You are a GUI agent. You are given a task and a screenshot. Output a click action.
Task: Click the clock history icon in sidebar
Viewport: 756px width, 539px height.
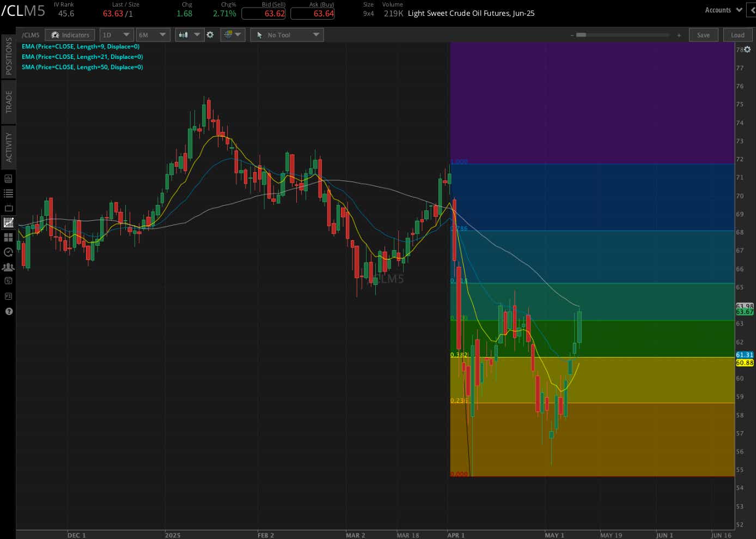click(x=8, y=252)
